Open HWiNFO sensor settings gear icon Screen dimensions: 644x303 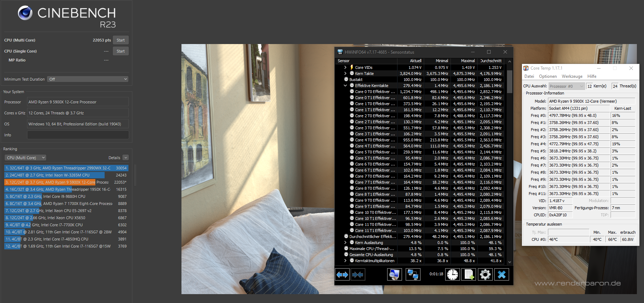(x=485, y=275)
